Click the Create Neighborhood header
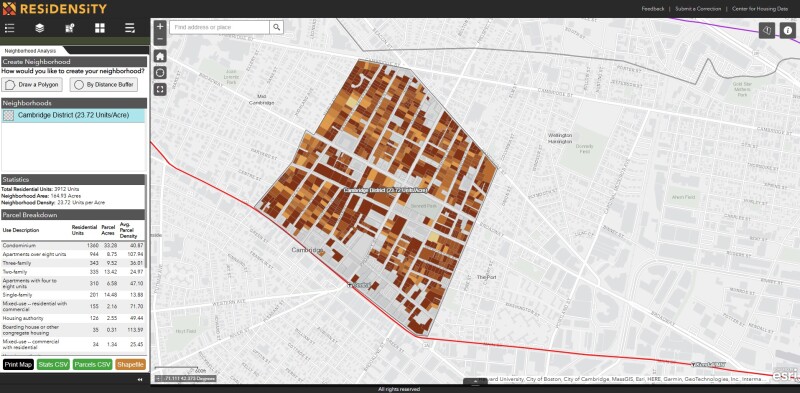Viewport: 800px width, 393px height. pyautogui.click(x=74, y=62)
